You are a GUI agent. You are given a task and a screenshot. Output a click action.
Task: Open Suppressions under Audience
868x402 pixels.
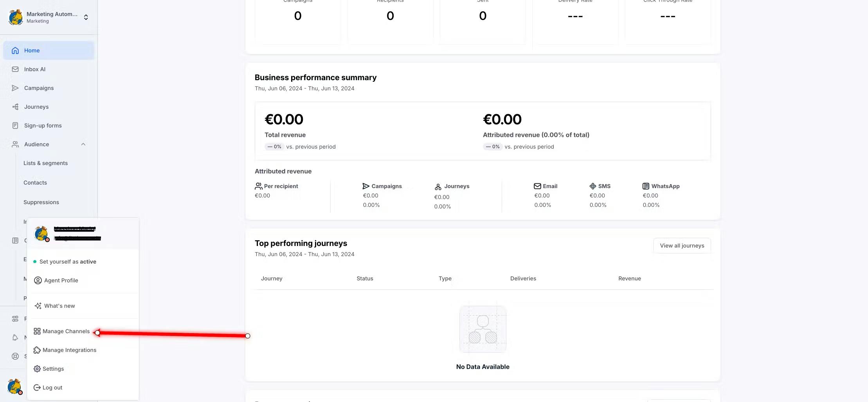click(x=41, y=202)
